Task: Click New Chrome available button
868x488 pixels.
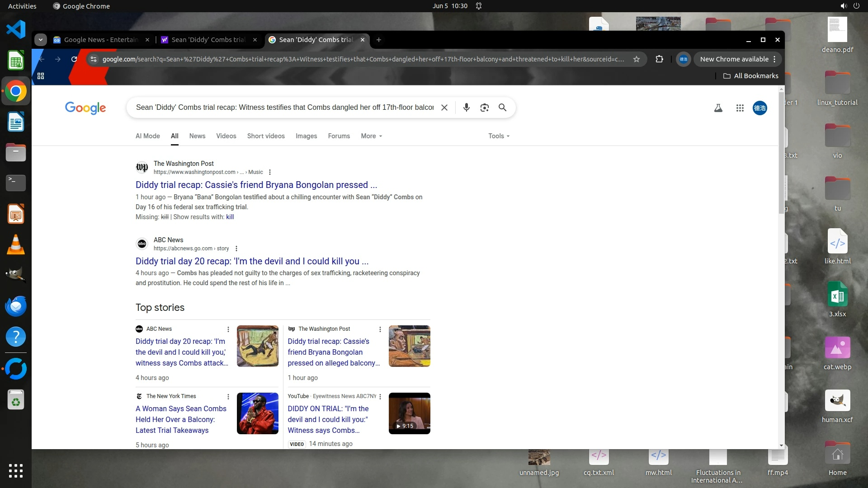Action: click(734, 59)
